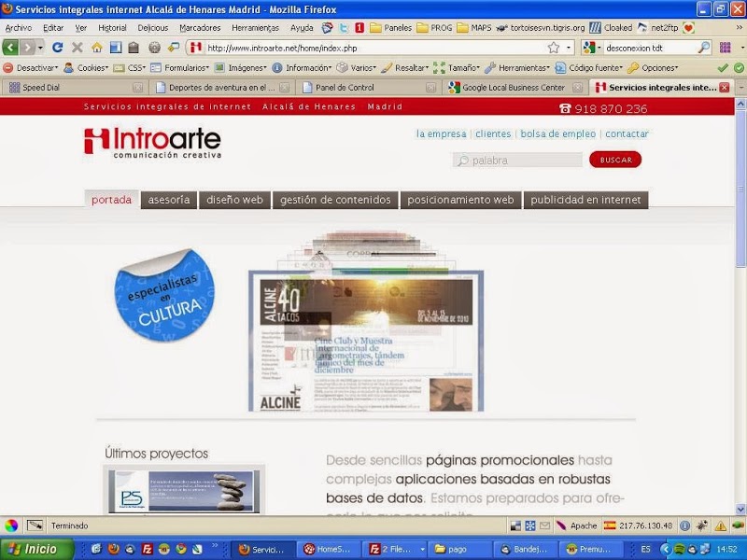Click the Spanish flag icon in status bar
The image size is (747, 560).
(x=610, y=525)
